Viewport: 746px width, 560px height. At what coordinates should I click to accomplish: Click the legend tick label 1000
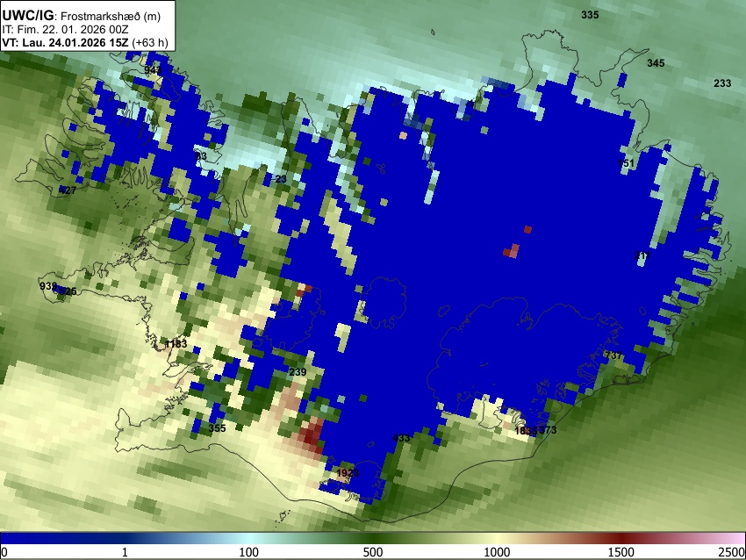[x=497, y=552]
